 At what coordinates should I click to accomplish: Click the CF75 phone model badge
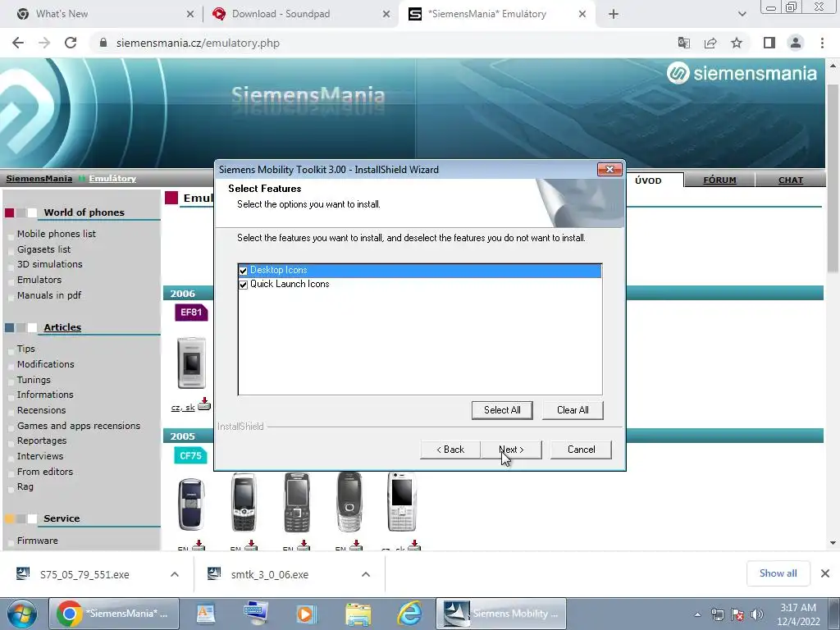(x=190, y=456)
